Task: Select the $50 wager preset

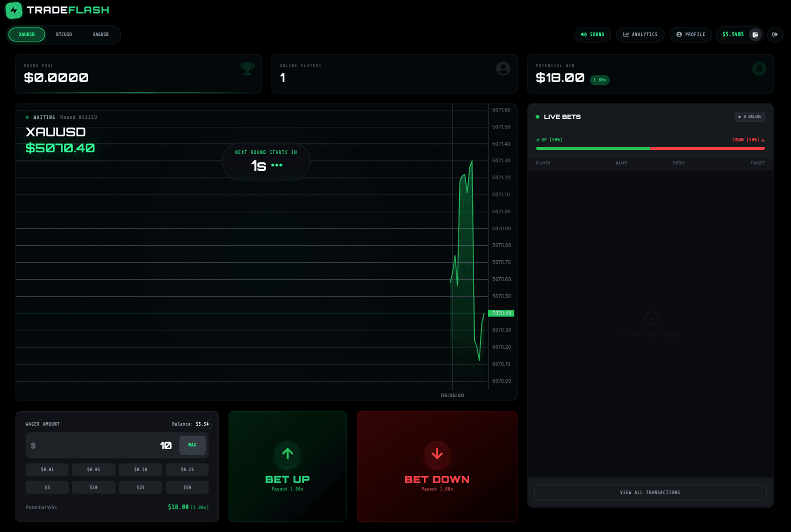Action: pyautogui.click(x=187, y=488)
